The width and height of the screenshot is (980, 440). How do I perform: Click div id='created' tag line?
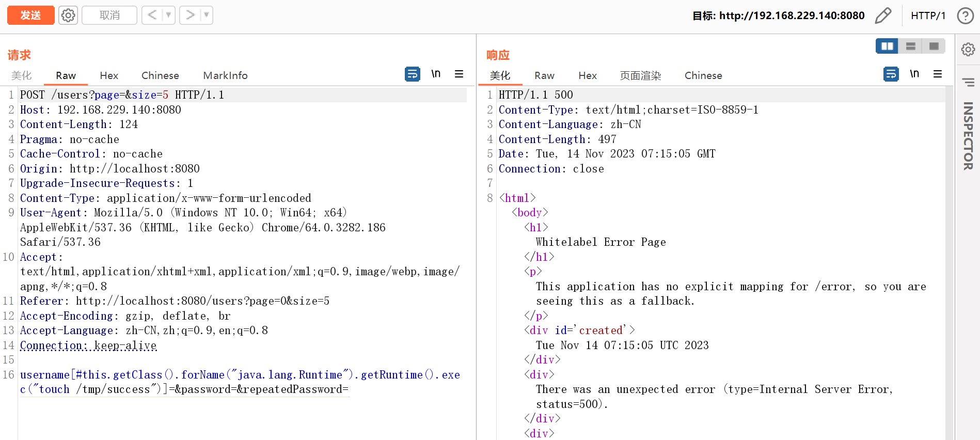coord(579,331)
